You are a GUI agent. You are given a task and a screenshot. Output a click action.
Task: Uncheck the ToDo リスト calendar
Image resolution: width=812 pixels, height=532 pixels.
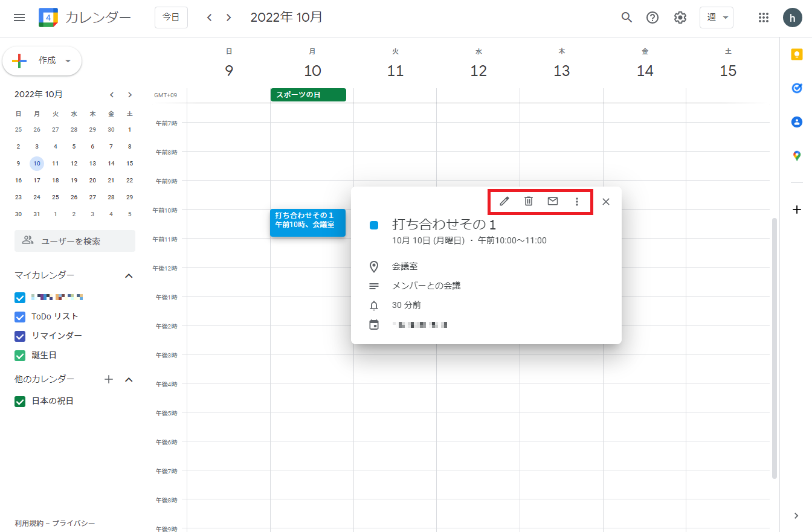click(20, 317)
